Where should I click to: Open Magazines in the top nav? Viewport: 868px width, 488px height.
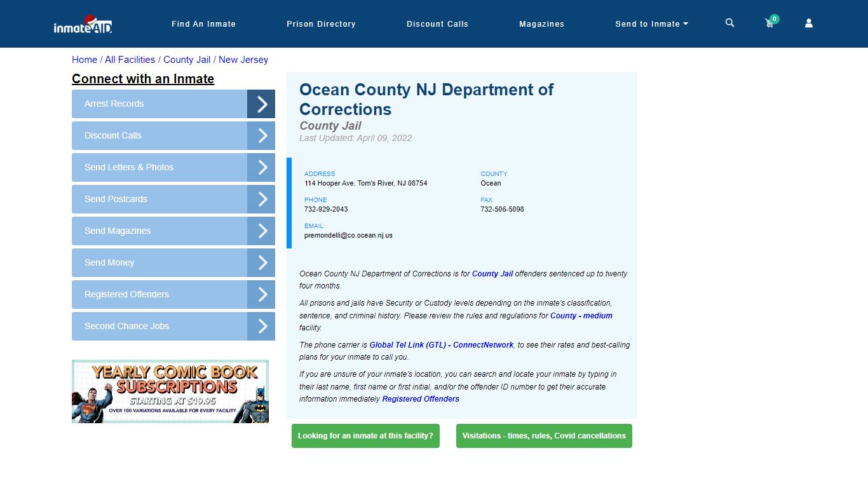541,24
